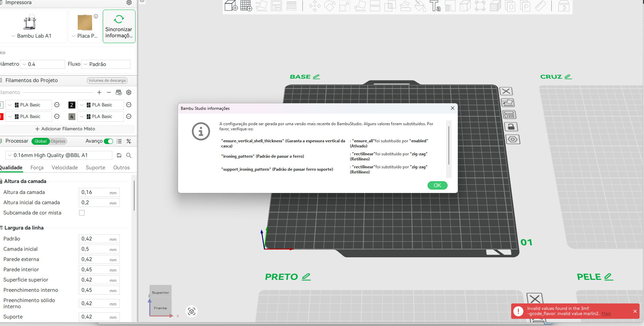Viewport: 644px width, 326px height.
Task: Open the Rotate tool in top toolbar
Action: click(x=330, y=6)
